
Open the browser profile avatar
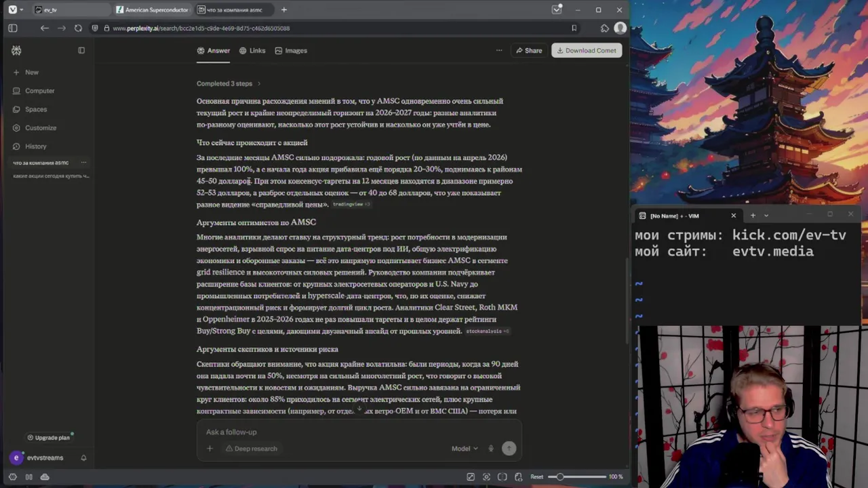click(620, 28)
